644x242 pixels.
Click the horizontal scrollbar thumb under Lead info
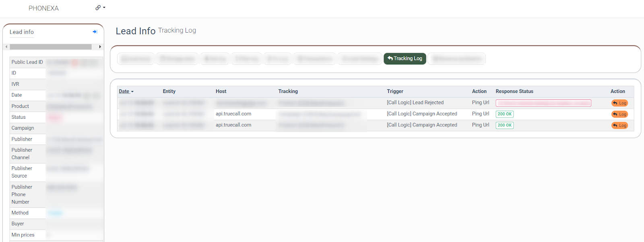coord(51,47)
